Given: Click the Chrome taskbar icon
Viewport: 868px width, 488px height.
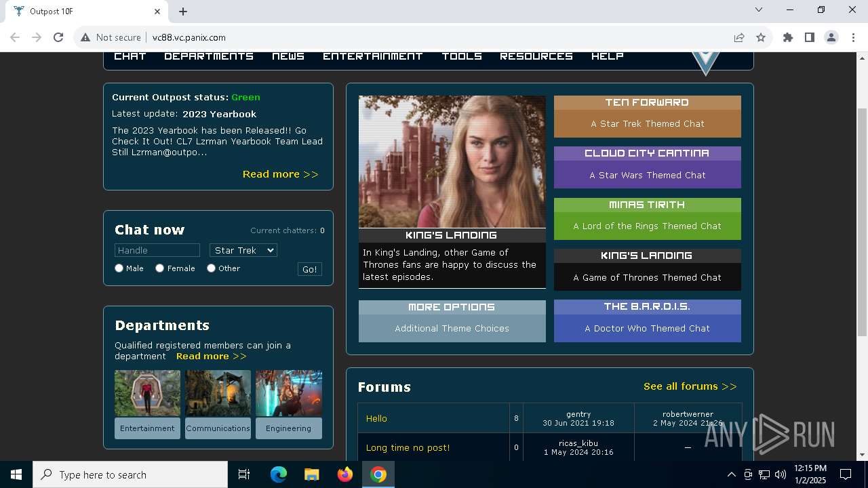Looking at the screenshot, I should pyautogui.click(x=378, y=474).
